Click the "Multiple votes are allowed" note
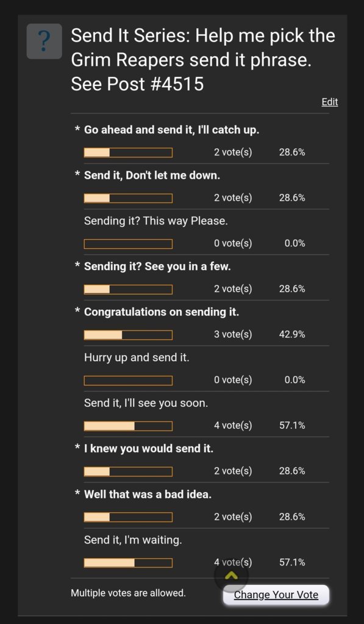The image size is (364, 624). pos(128,593)
